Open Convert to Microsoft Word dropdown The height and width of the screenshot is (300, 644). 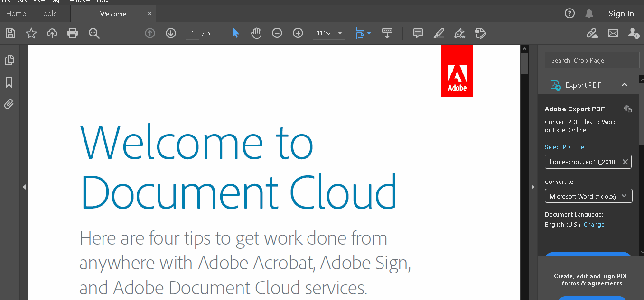point(588,196)
